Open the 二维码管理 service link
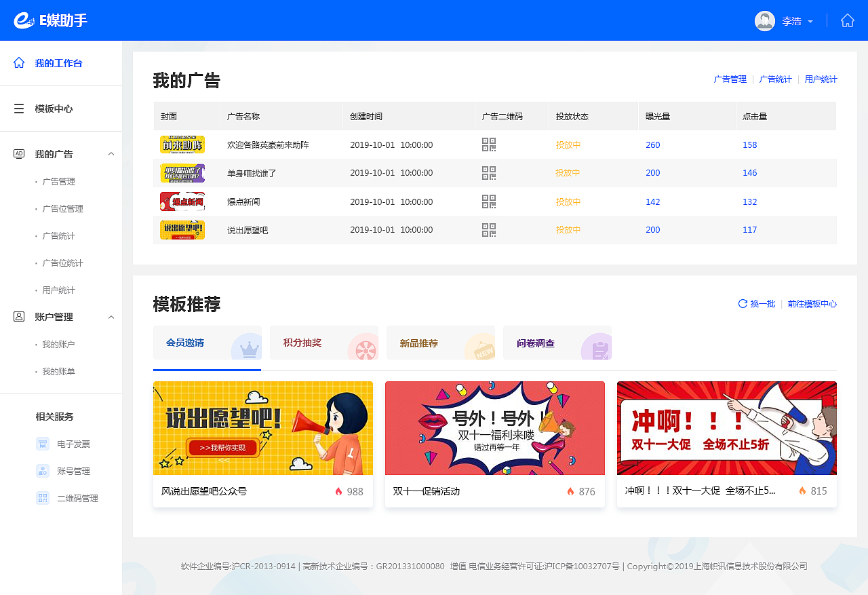The width and height of the screenshot is (868, 595). click(x=77, y=499)
